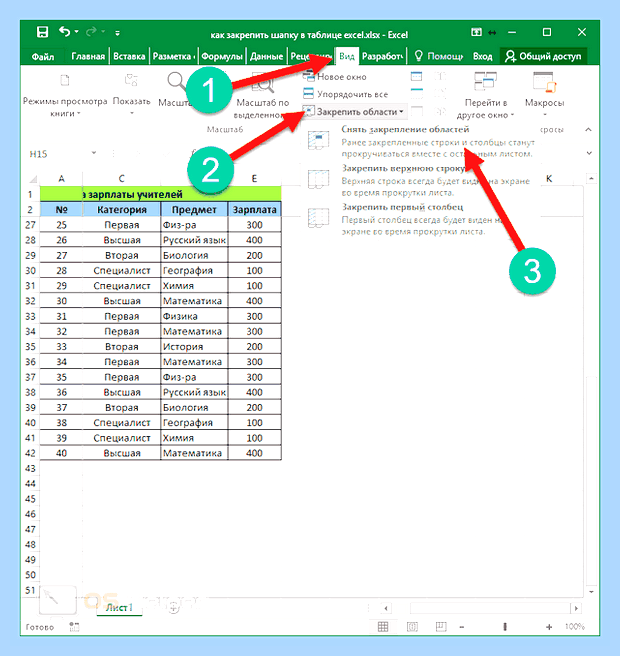Click the Помощник lightbulb search

pyautogui.click(x=438, y=56)
